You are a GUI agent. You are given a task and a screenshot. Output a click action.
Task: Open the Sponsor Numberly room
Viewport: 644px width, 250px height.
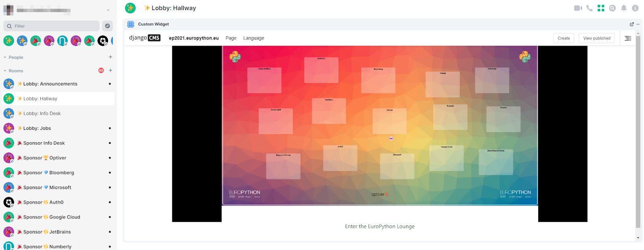59,246
